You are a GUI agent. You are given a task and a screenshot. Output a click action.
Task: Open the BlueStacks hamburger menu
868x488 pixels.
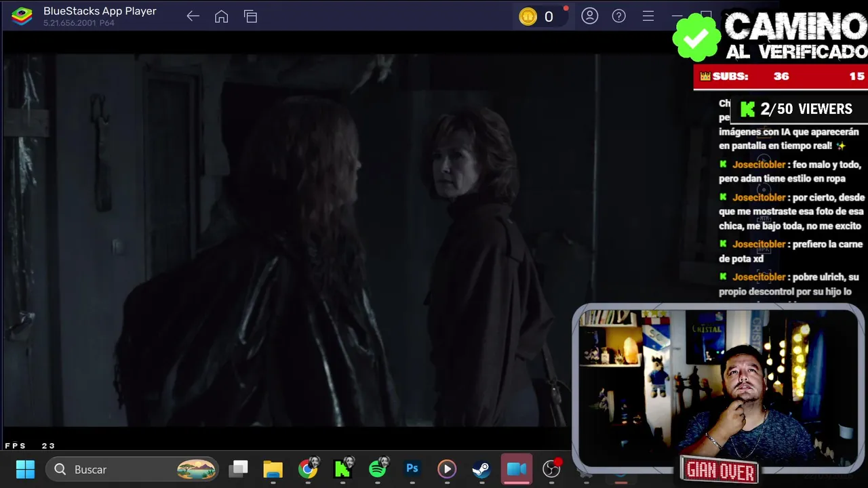pyautogui.click(x=648, y=16)
